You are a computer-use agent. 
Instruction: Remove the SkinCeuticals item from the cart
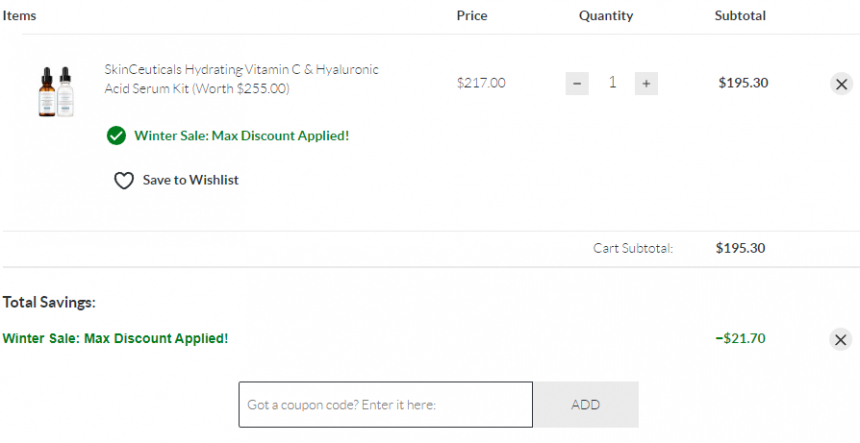[x=841, y=84]
